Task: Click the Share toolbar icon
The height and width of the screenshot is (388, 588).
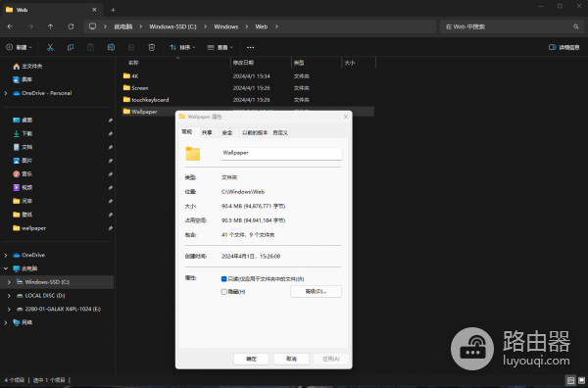Action: (x=131, y=47)
